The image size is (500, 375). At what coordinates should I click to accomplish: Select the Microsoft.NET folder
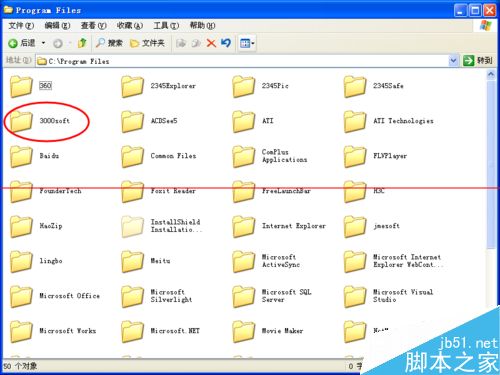pyautogui.click(x=160, y=331)
